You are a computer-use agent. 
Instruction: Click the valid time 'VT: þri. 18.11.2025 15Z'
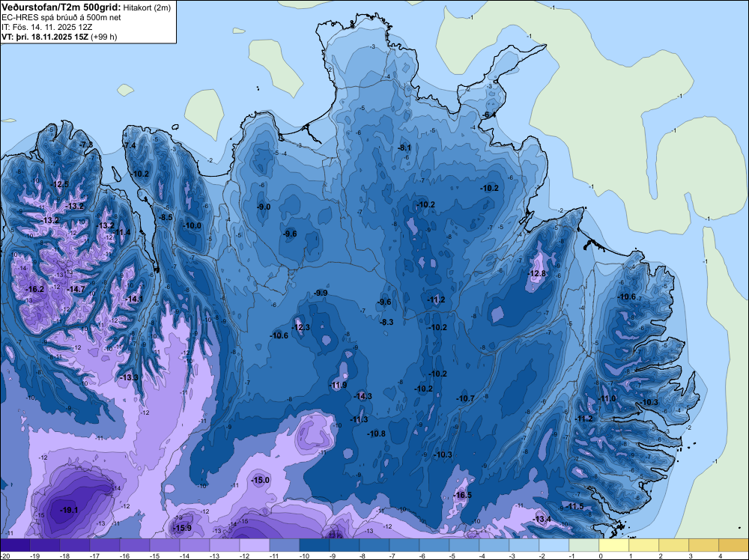[46, 36]
